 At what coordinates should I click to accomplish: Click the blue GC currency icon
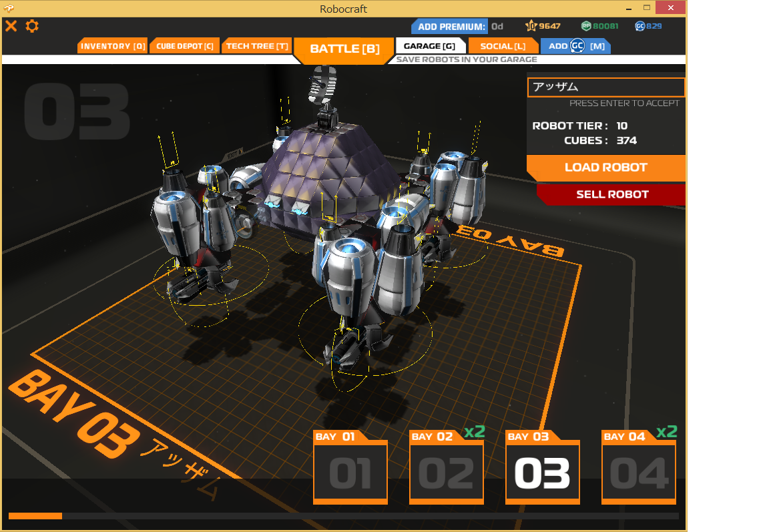point(639,26)
